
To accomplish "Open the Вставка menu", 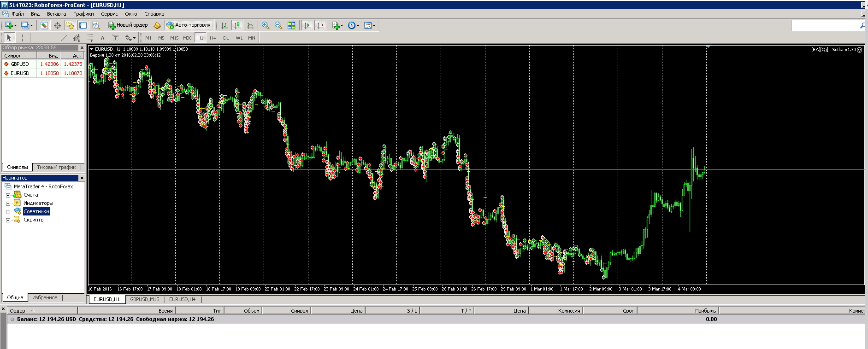I will pyautogui.click(x=56, y=14).
